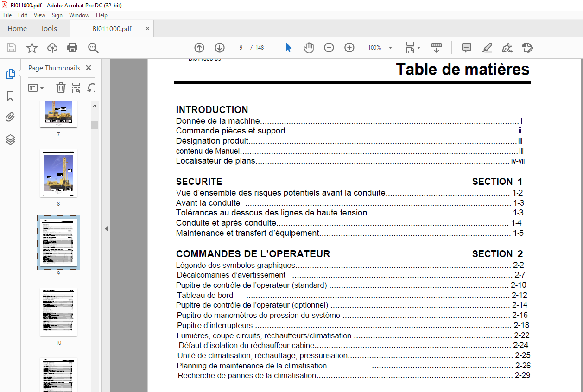Select the Highlight text pen tool
The image size is (583, 392).
click(487, 48)
